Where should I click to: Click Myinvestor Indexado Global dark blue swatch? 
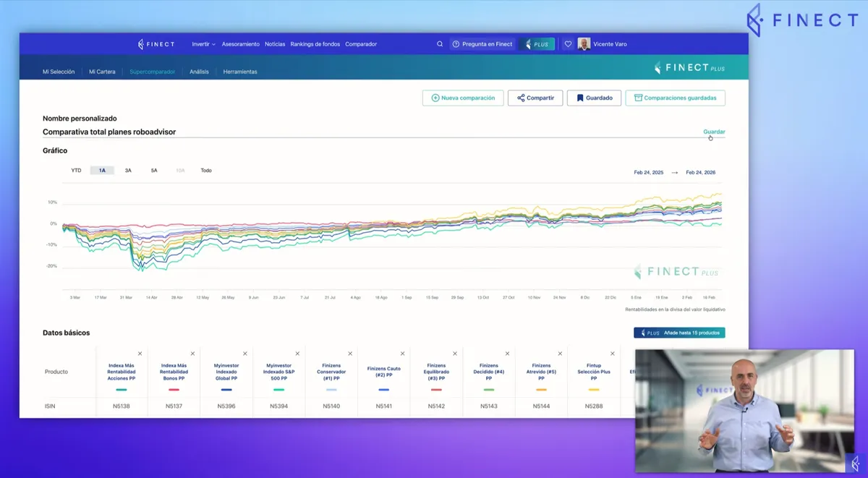coord(226,390)
